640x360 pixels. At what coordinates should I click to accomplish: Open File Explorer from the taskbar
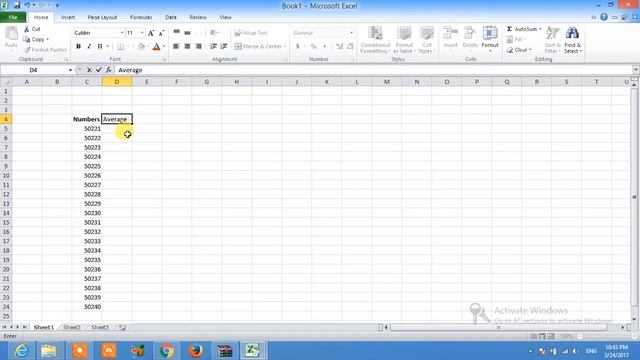point(49,351)
